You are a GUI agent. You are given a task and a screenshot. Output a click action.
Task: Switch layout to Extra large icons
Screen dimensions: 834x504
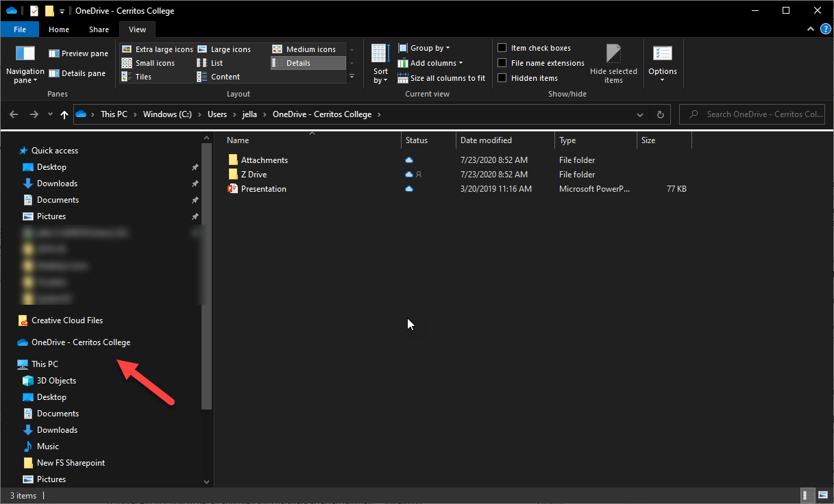[x=158, y=49]
